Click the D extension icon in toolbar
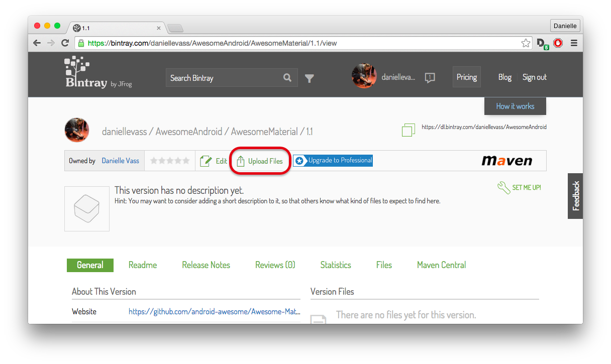Screen dimensions: 611x364 tap(542, 44)
